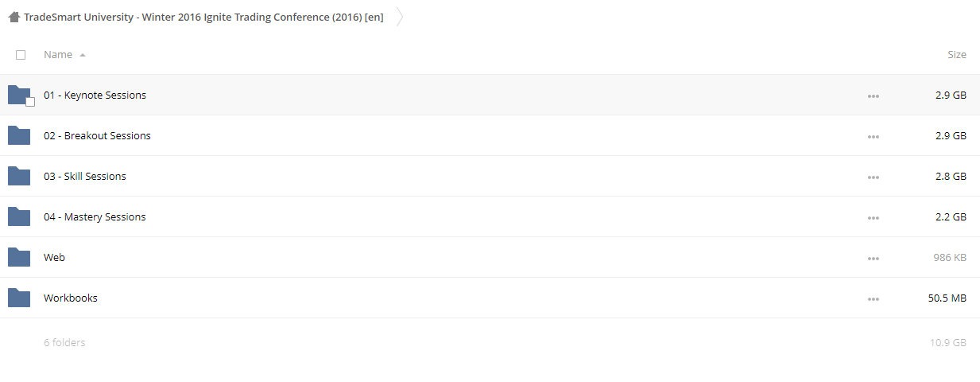Open the three-dot menu for Workbooks
This screenshot has height=382, width=980.
(873, 298)
